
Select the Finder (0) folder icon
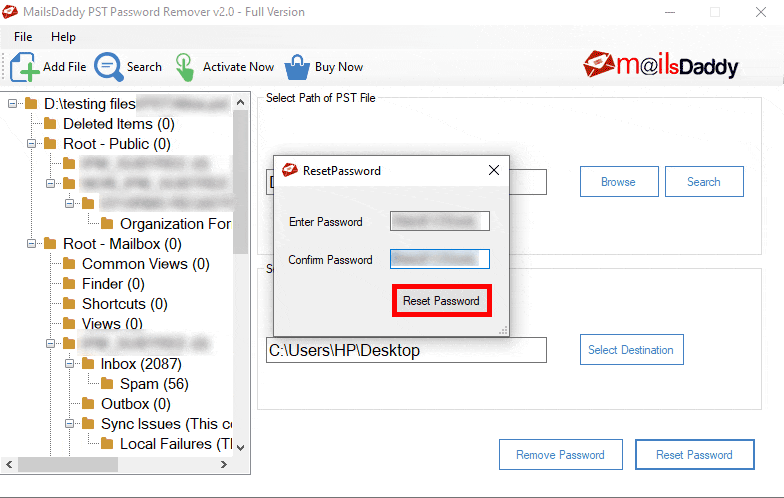click(x=69, y=284)
